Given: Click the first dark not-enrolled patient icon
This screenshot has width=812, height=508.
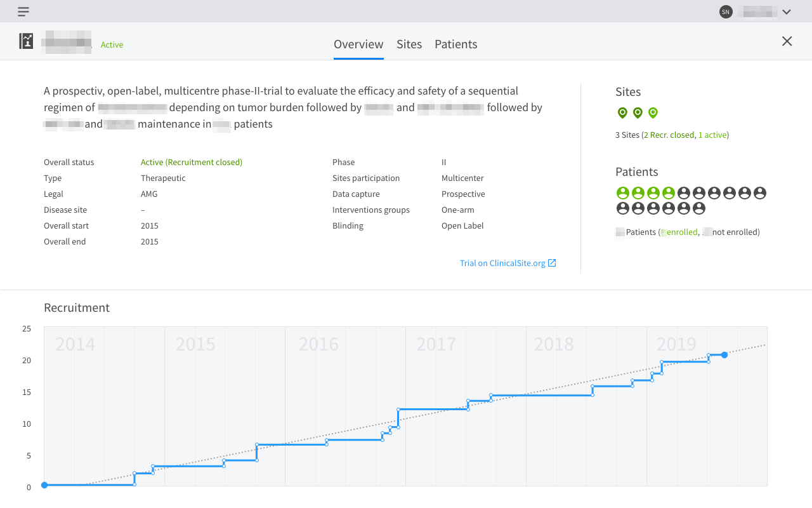Looking at the screenshot, I should [684, 193].
